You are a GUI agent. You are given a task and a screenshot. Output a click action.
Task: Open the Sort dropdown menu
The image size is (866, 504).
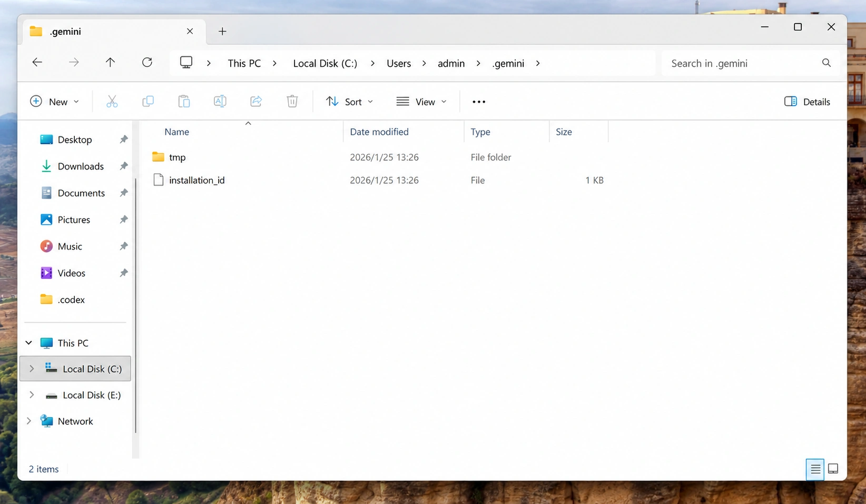349,102
